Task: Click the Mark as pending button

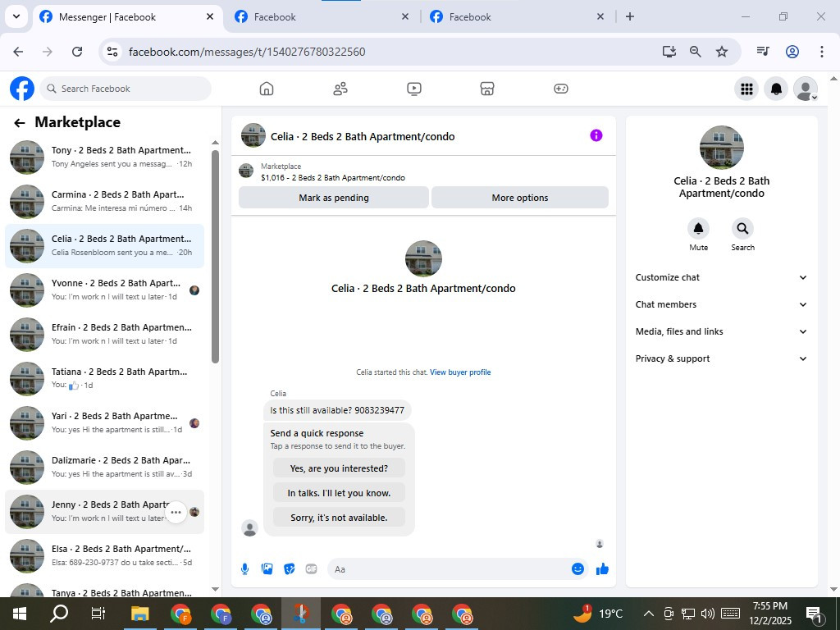Action: click(334, 198)
